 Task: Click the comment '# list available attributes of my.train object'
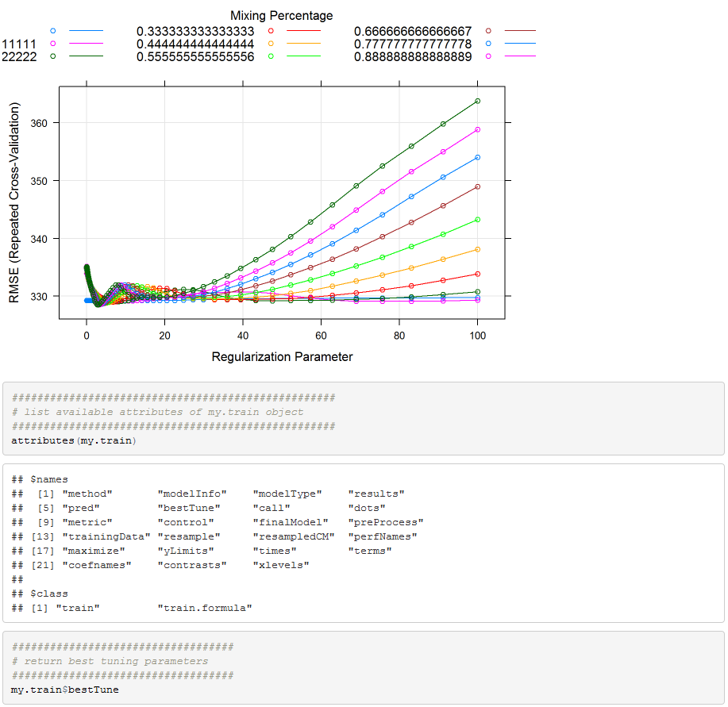pyautogui.click(x=157, y=412)
